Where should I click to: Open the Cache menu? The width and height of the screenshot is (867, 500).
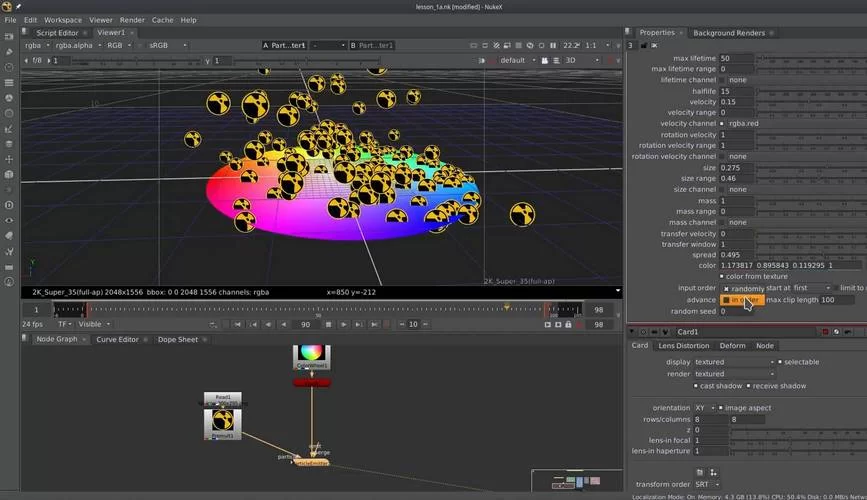[163, 20]
